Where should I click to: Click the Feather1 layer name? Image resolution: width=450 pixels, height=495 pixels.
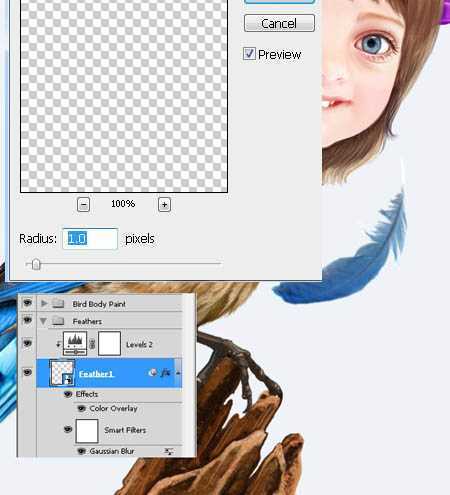click(96, 374)
